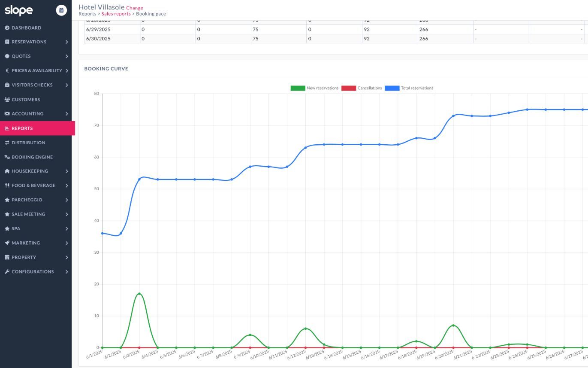
Task: Click the green New reservations color swatch
Action: (298, 88)
